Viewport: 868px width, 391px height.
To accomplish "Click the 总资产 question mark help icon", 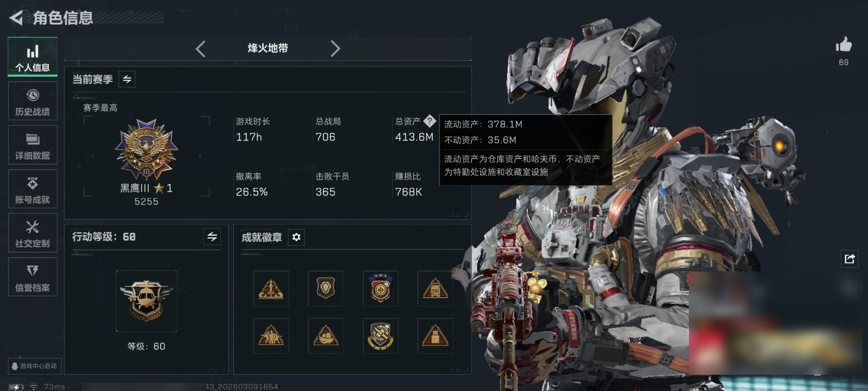I will coord(429,121).
